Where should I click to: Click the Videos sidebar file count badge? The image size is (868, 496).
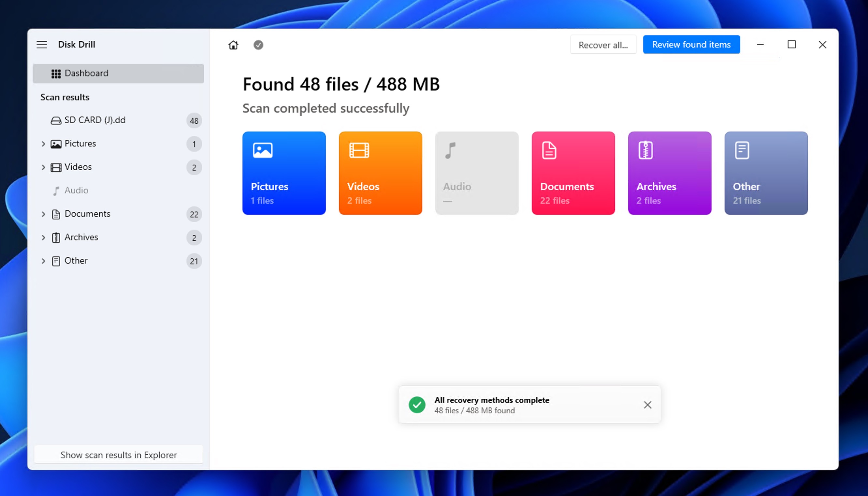pyautogui.click(x=194, y=168)
